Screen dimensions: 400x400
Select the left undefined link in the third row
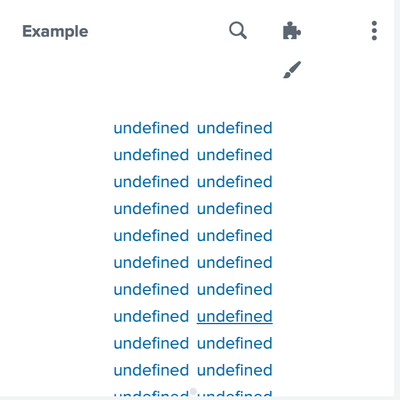[x=151, y=182]
